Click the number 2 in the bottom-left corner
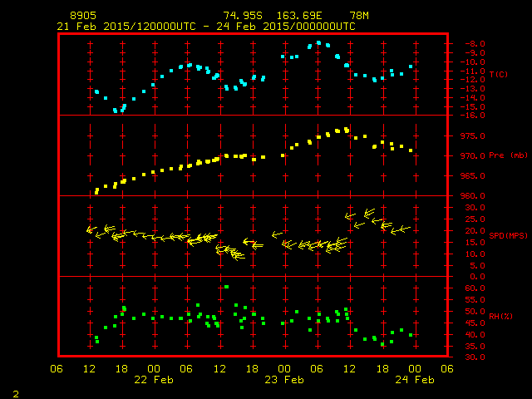532x399 pixels. point(16,394)
